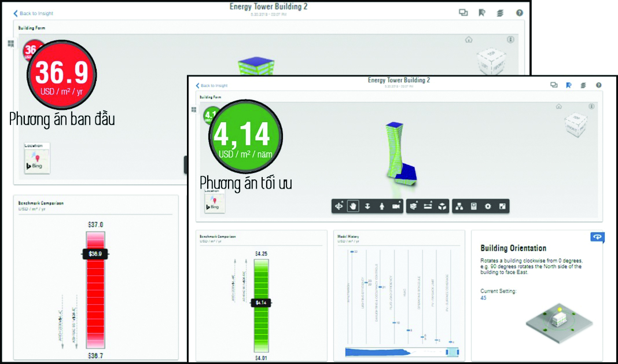618x364 pixels.
Task: Activate the Pan hand tool
Action: tap(354, 207)
